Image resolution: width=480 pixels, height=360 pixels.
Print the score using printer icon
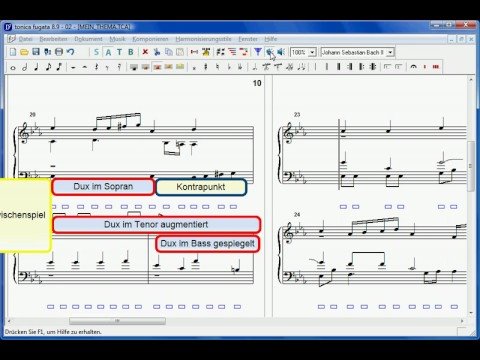pos(59,52)
